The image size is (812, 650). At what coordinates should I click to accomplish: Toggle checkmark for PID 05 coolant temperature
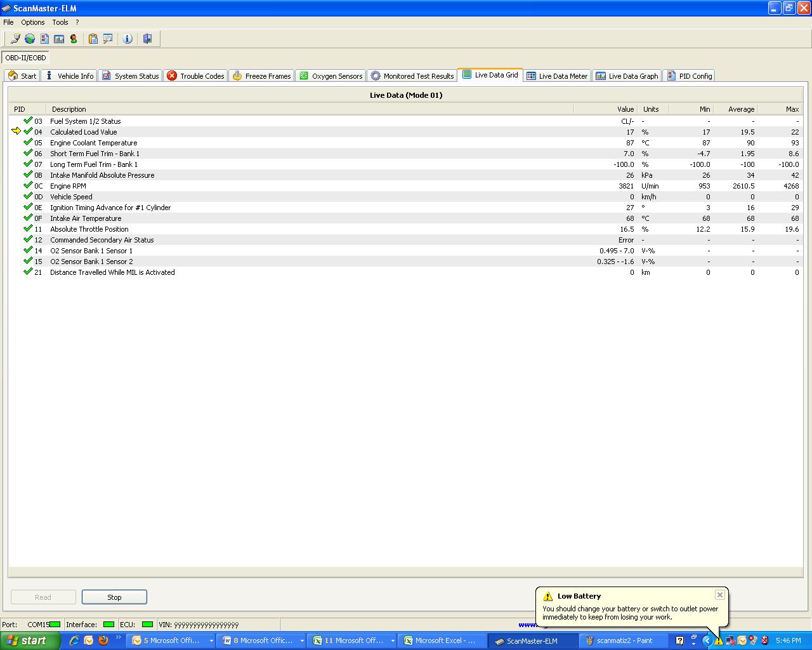point(28,142)
